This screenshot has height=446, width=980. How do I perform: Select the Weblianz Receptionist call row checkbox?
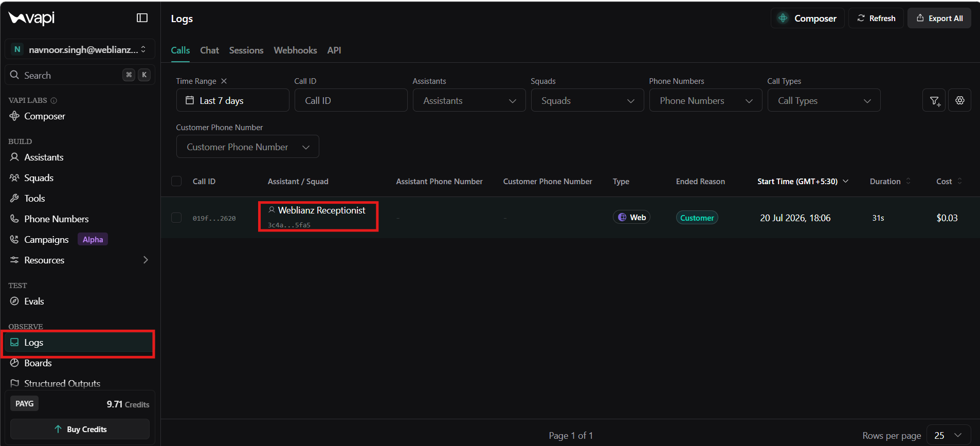click(176, 218)
